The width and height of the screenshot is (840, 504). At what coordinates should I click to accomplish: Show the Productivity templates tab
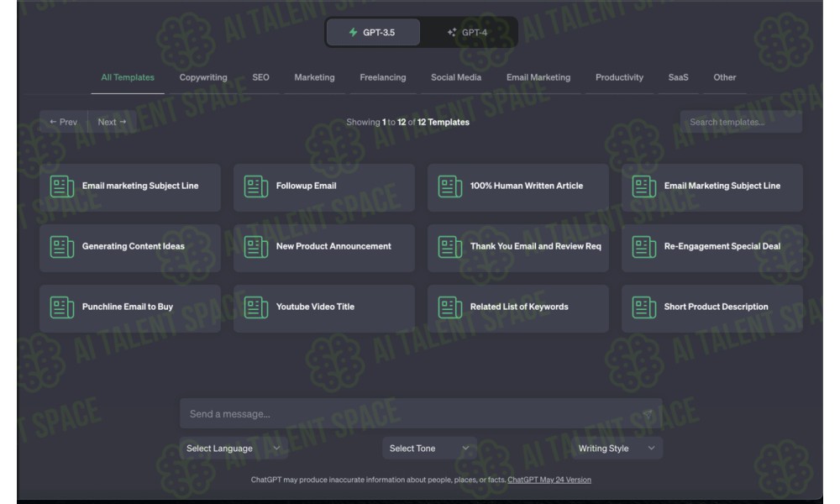click(x=619, y=77)
